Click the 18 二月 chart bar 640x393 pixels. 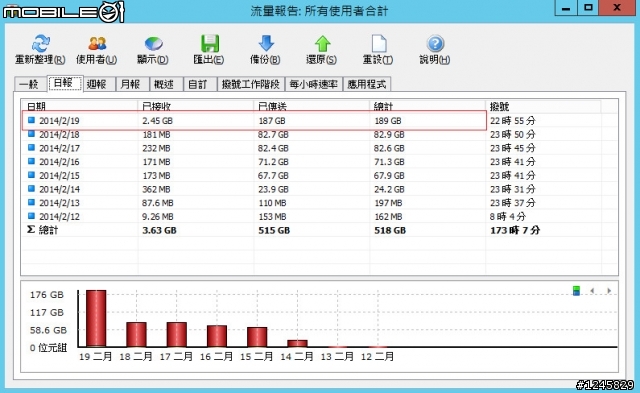136,335
